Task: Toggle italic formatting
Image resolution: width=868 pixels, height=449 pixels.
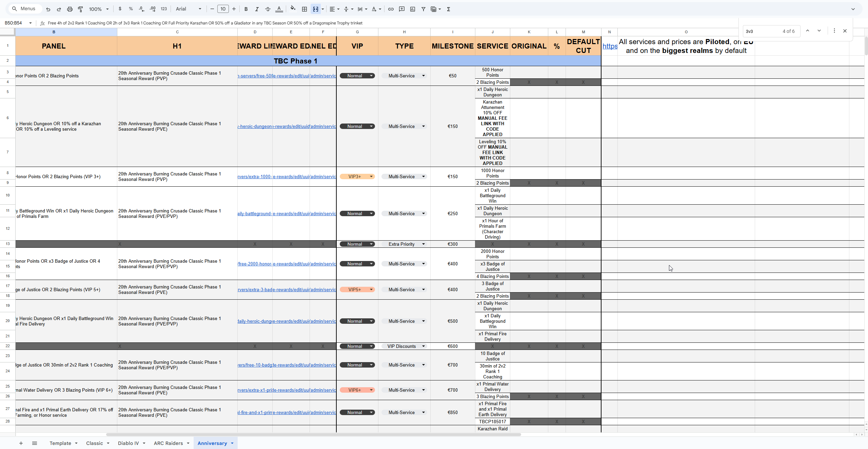Action: [257, 9]
